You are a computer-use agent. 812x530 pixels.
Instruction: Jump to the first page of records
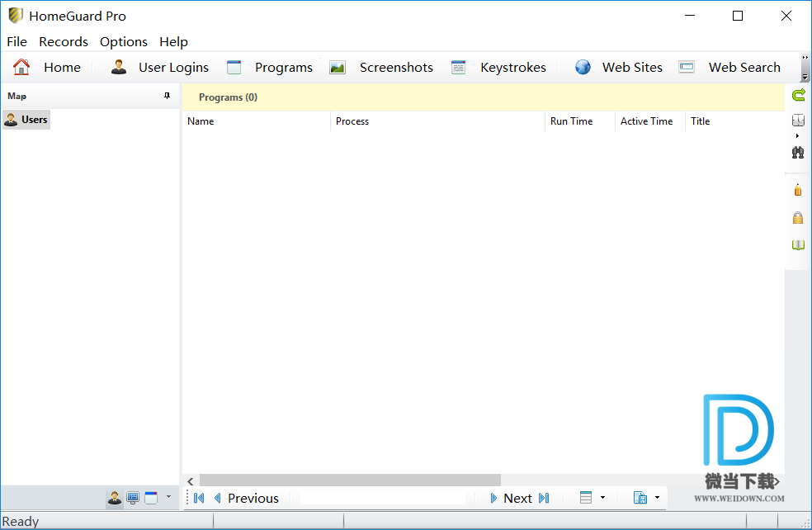pos(199,499)
